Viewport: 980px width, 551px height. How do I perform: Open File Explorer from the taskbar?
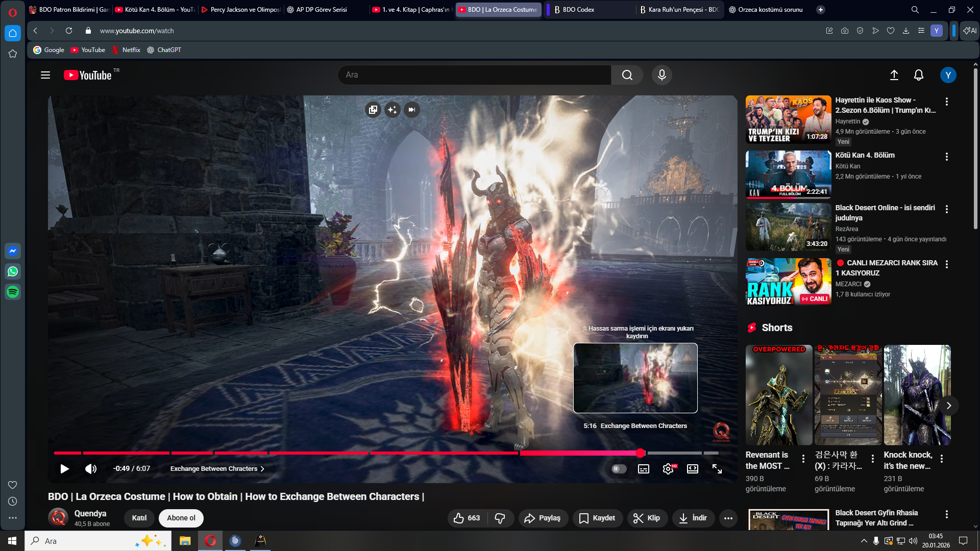click(x=185, y=541)
